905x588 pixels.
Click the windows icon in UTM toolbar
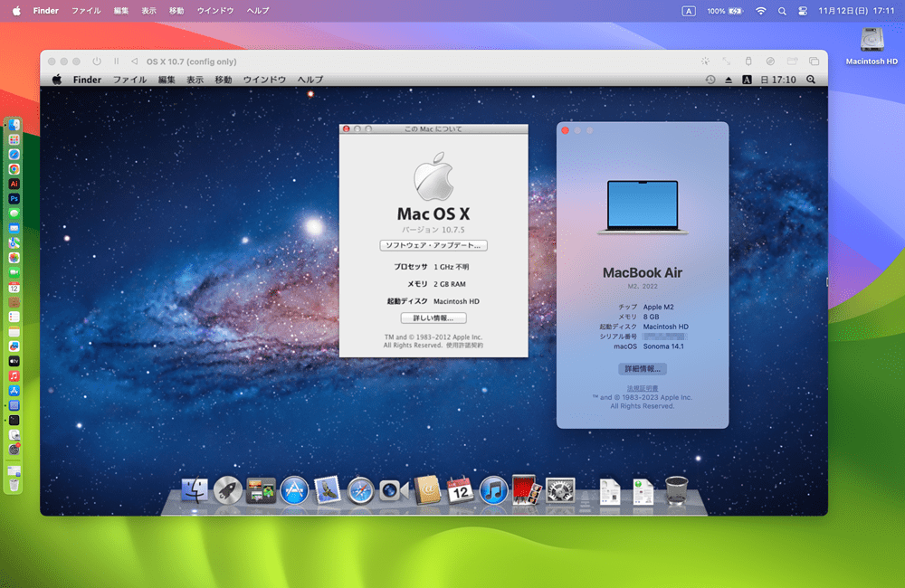(814, 62)
